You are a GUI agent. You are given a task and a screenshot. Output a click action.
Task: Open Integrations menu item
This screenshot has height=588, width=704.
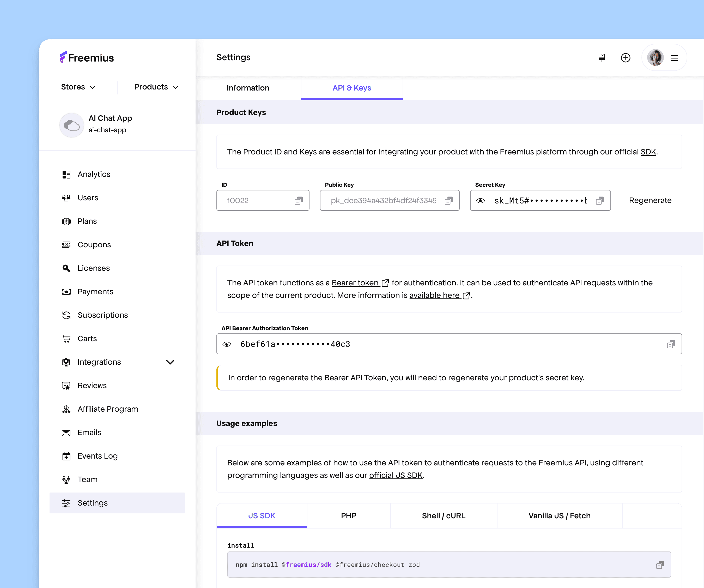pyautogui.click(x=117, y=362)
